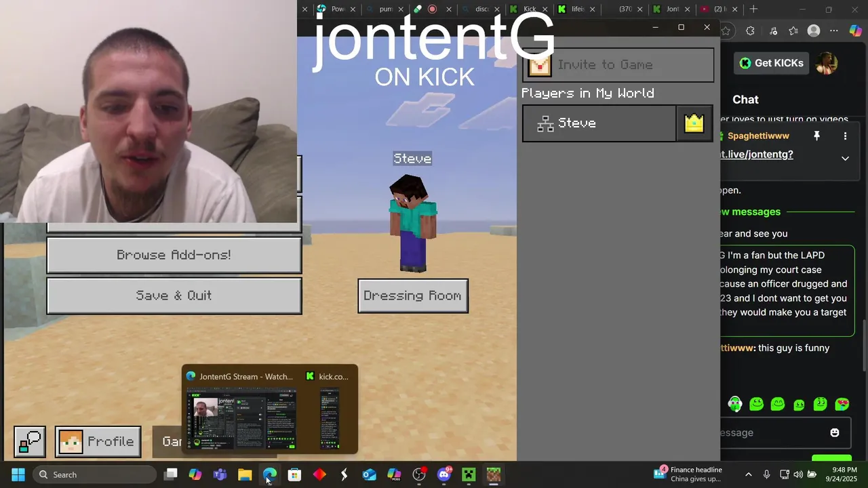Click the 'Players in My World' heading
The height and width of the screenshot is (488, 868).
point(588,94)
